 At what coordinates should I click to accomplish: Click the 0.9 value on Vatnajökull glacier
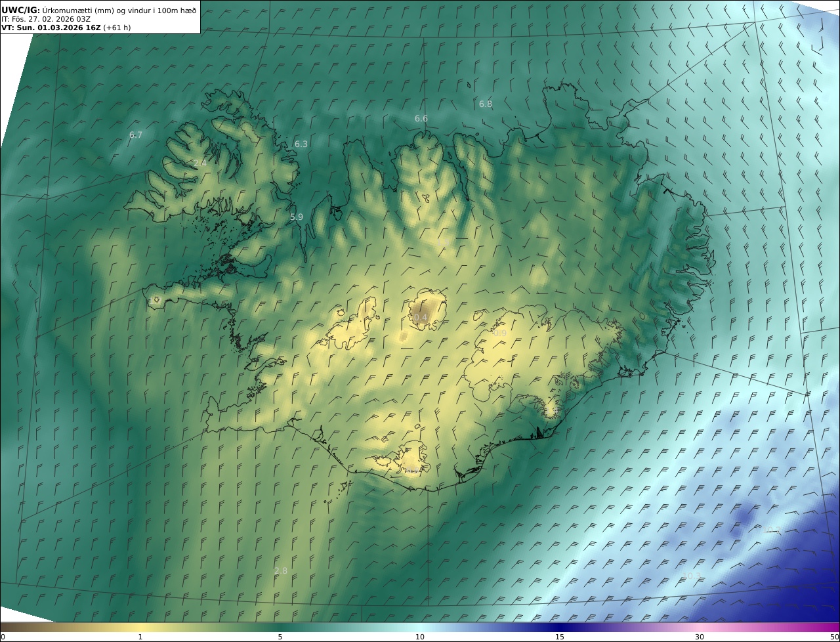coord(500,333)
